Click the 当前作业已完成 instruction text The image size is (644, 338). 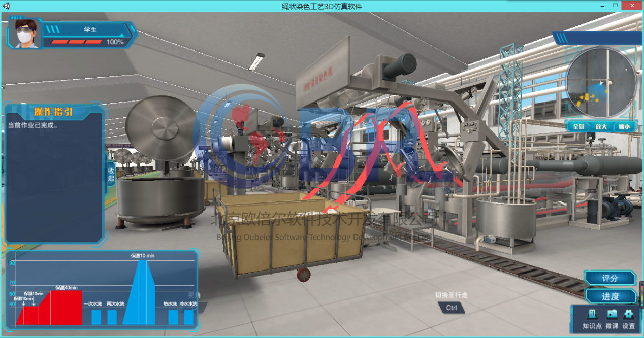34,125
